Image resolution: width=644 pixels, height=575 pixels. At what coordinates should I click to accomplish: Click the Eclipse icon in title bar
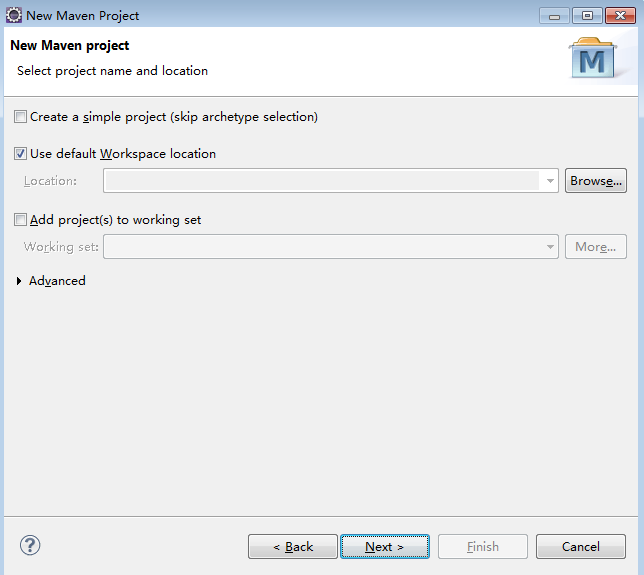[x=14, y=16]
